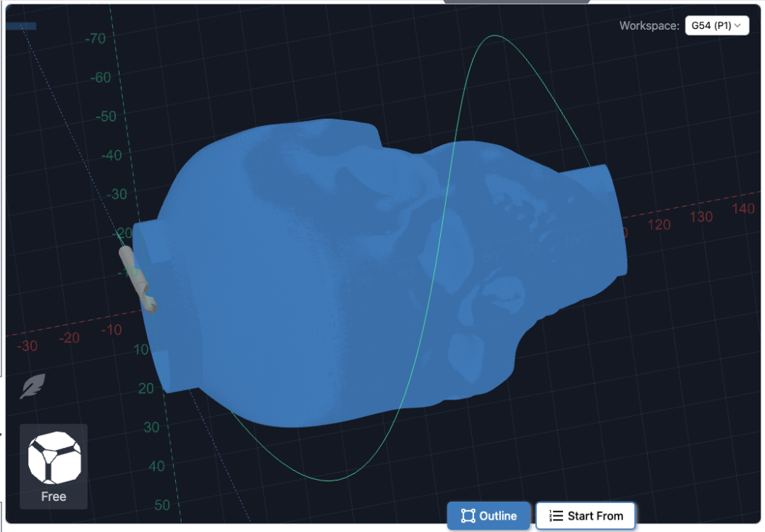The image size is (765, 532).
Task: Select the gray cutting tool model
Action: [138, 279]
